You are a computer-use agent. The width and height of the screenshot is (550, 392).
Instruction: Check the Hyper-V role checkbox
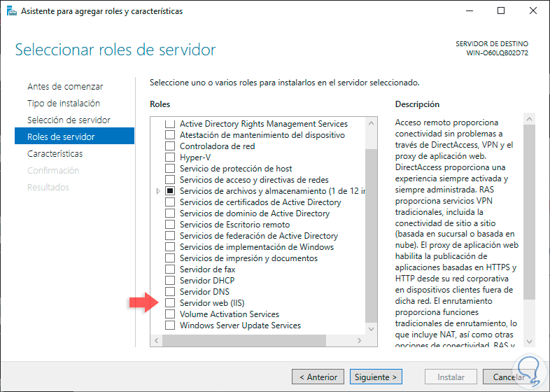[x=170, y=157]
